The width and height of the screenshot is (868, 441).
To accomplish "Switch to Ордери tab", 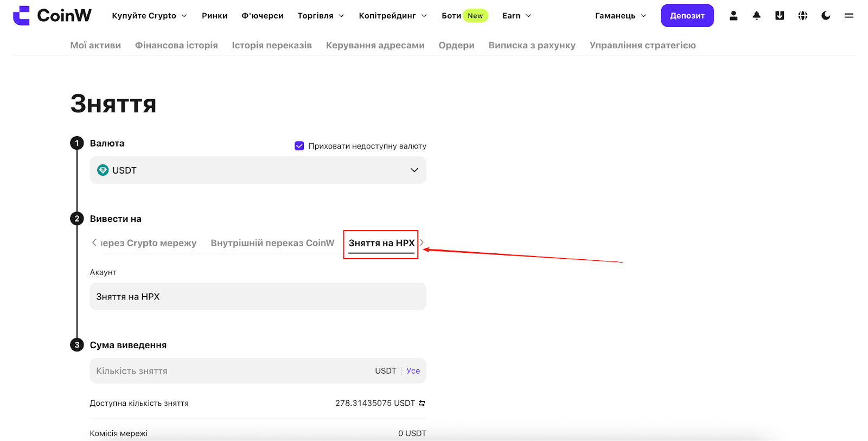I will pyautogui.click(x=456, y=46).
